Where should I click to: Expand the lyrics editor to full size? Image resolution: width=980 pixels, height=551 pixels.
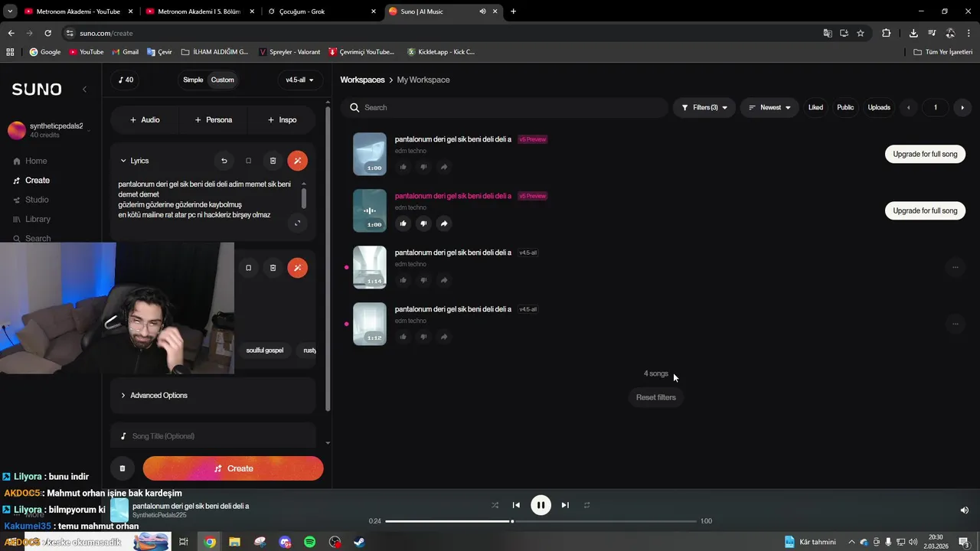pos(298,223)
